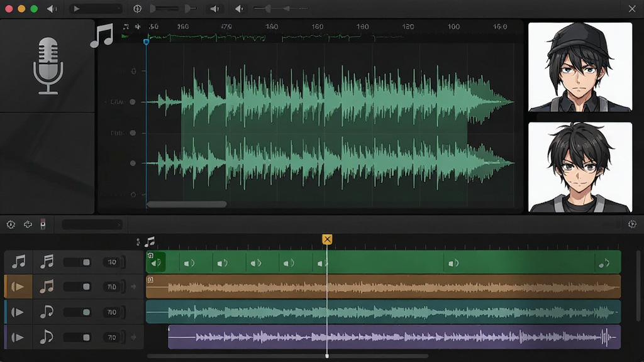Open the play mode dropdown in the top toolbar

click(96, 9)
